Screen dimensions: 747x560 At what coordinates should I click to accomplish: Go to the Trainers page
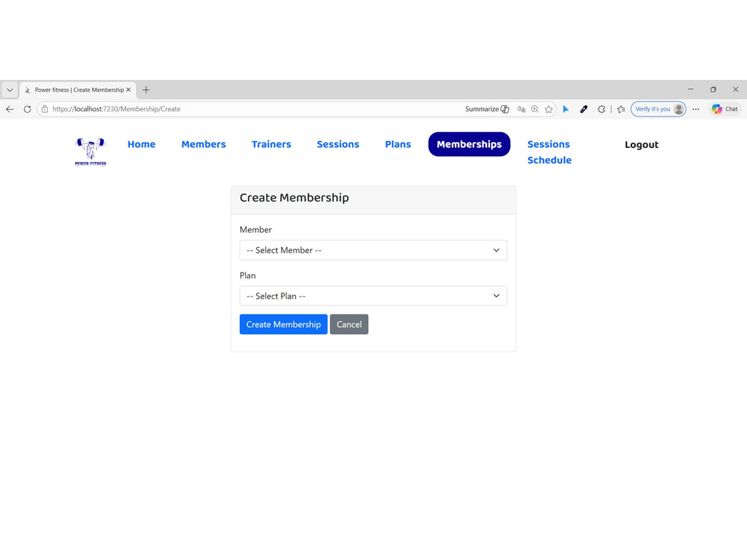pyautogui.click(x=272, y=144)
